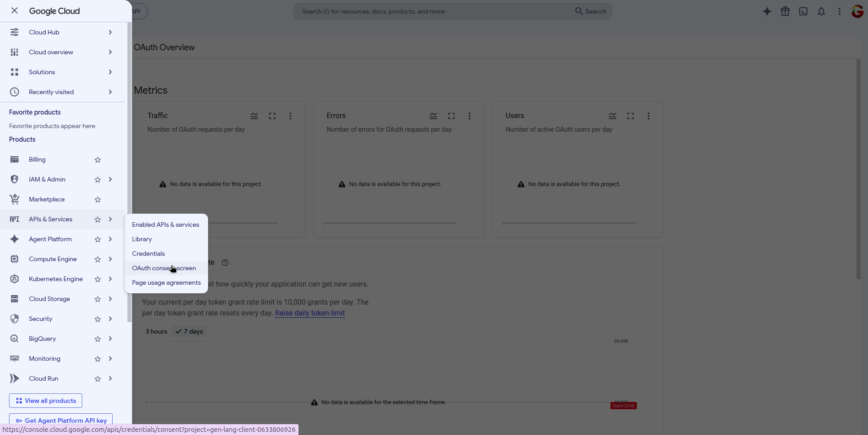This screenshot has width=868, height=435.
Task: Click the Kubernetes Engine hexagon icon
Action: [x=14, y=279]
